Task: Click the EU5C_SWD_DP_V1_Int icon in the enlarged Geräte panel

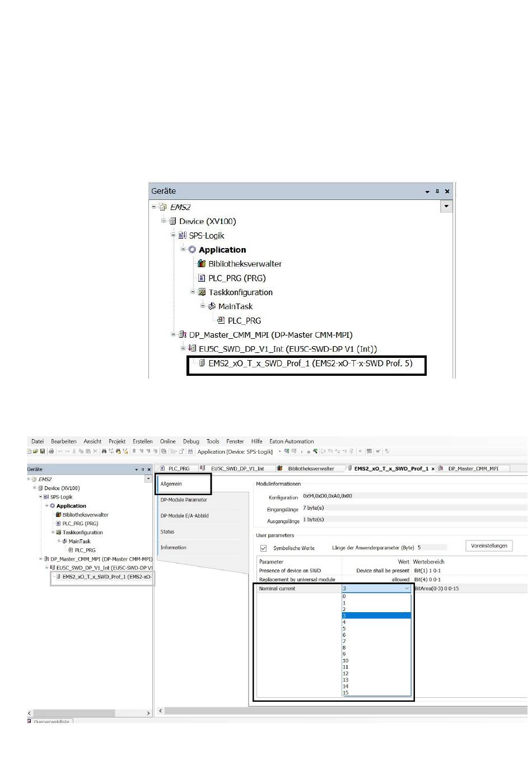Action: coord(193,349)
